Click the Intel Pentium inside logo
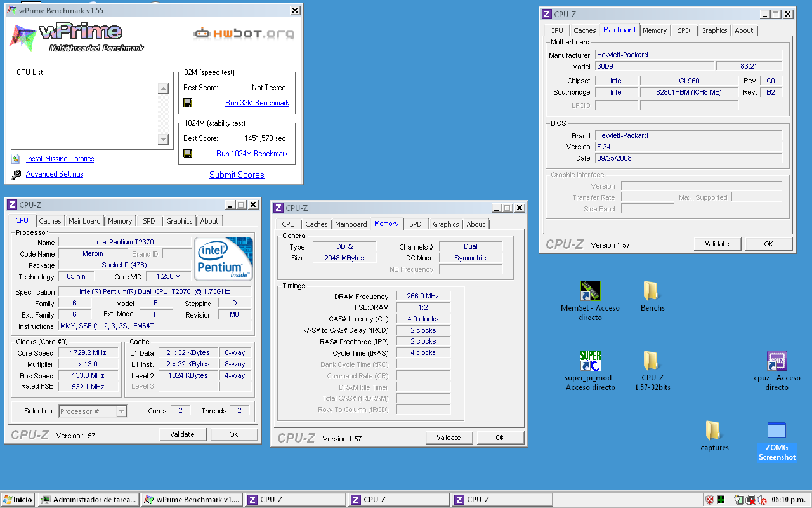Image resolution: width=812 pixels, height=508 pixels. (223, 259)
